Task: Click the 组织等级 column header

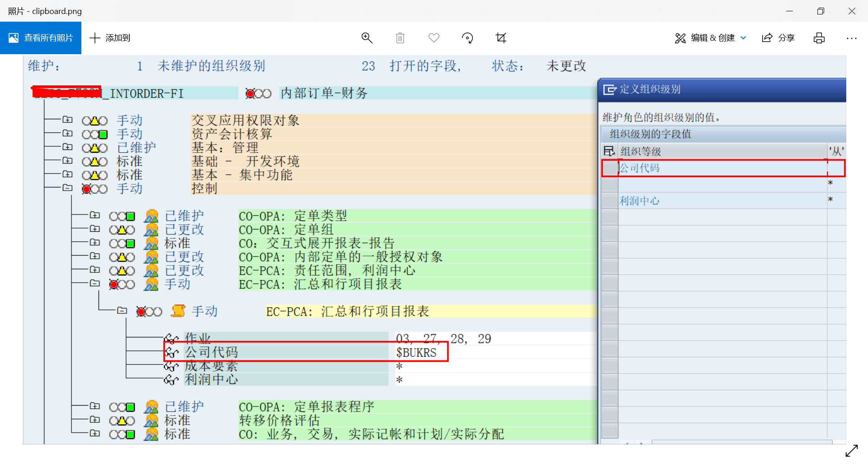Action: [722, 151]
